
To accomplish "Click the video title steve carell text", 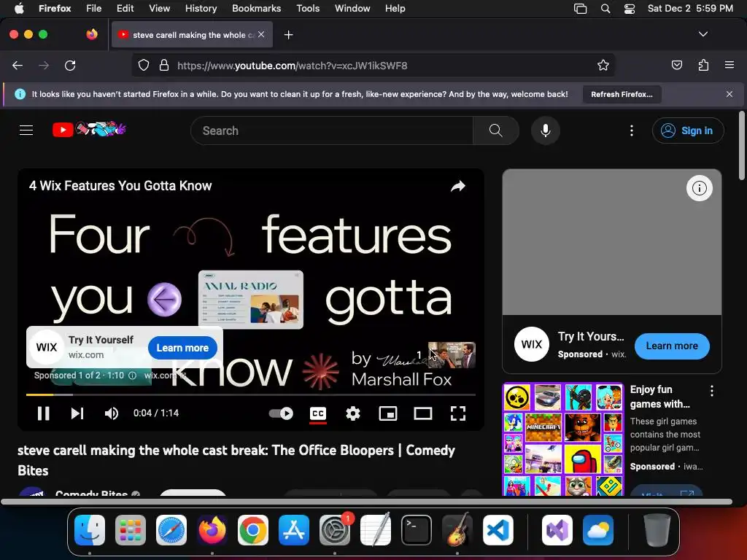I will click(236, 460).
